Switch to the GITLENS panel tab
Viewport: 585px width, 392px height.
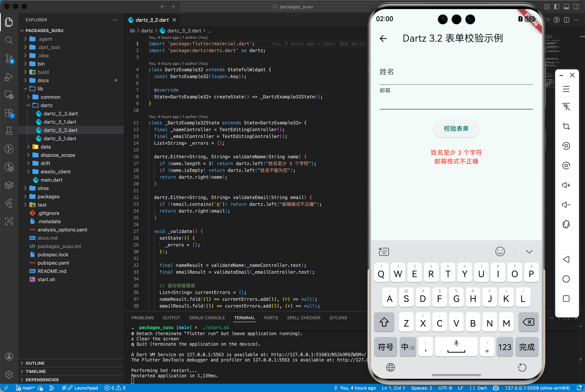click(x=338, y=318)
